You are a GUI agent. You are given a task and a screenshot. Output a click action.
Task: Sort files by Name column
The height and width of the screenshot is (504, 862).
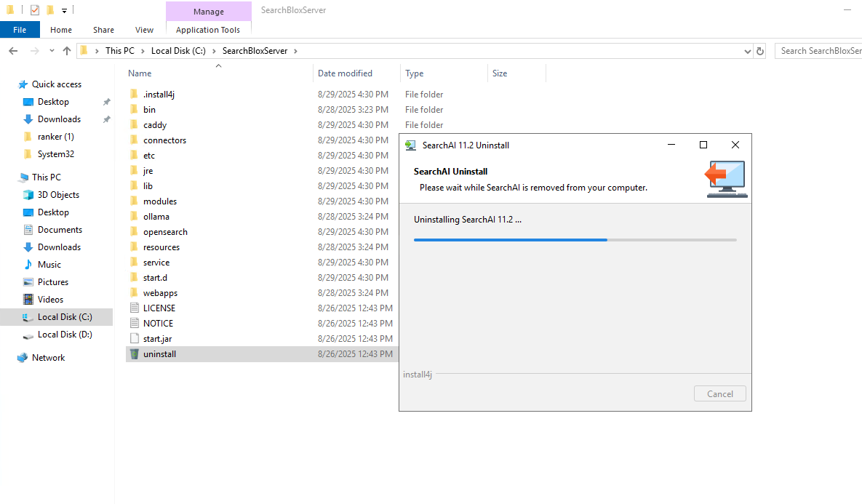click(219, 73)
